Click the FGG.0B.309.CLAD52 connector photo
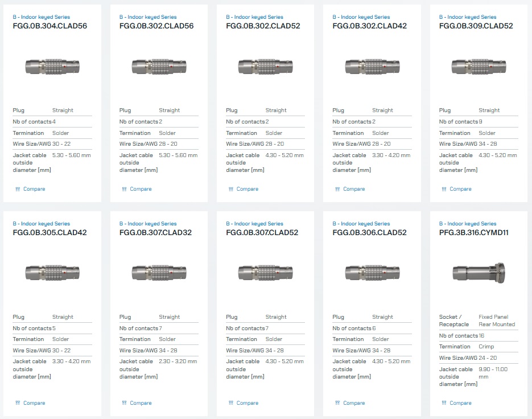Image resolution: width=532 pixels, height=419 pixels. click(479, 67)
